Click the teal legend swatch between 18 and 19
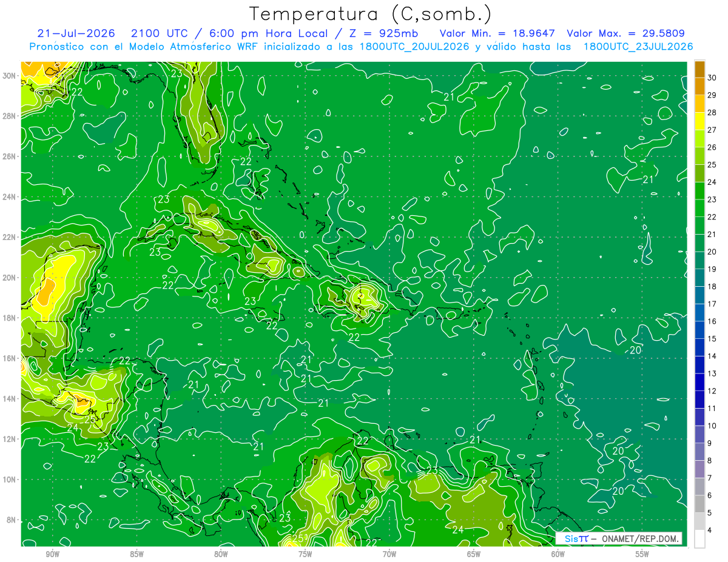The image size is (728, 562). pyautogui.click(x=699, y=278)
